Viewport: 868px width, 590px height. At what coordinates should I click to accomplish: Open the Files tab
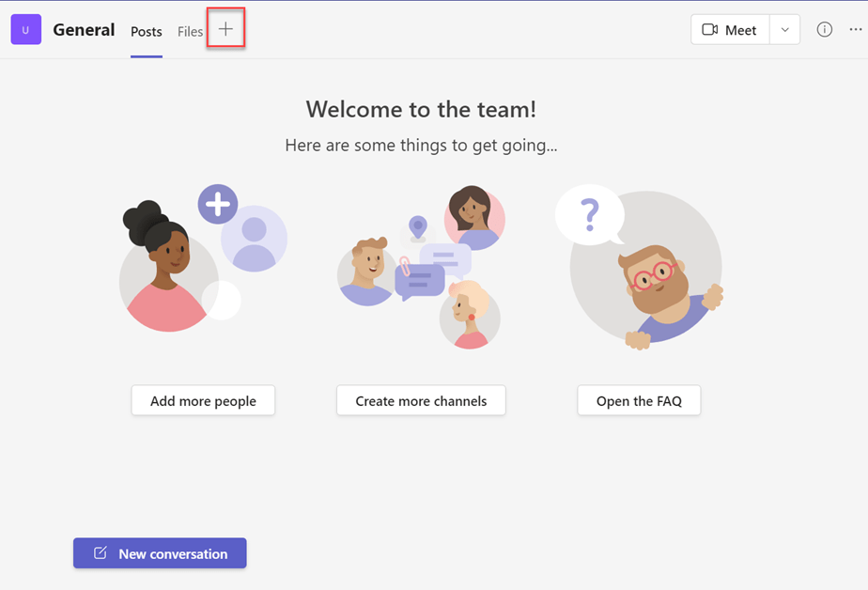pos(190,32)
